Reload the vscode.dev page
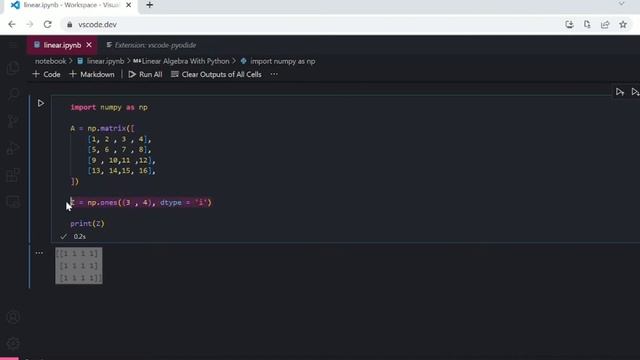The width and height of the screenshot is (640, 360). click(x=47, y=24)
